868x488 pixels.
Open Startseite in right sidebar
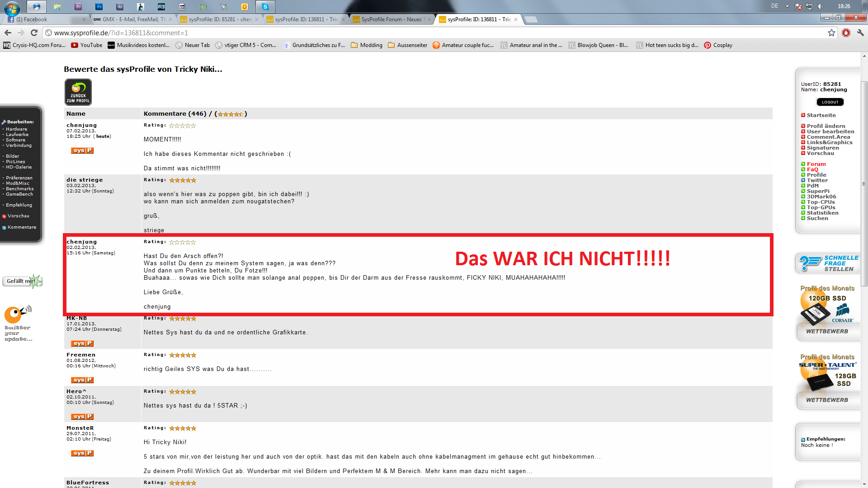[x=821, y=115]
